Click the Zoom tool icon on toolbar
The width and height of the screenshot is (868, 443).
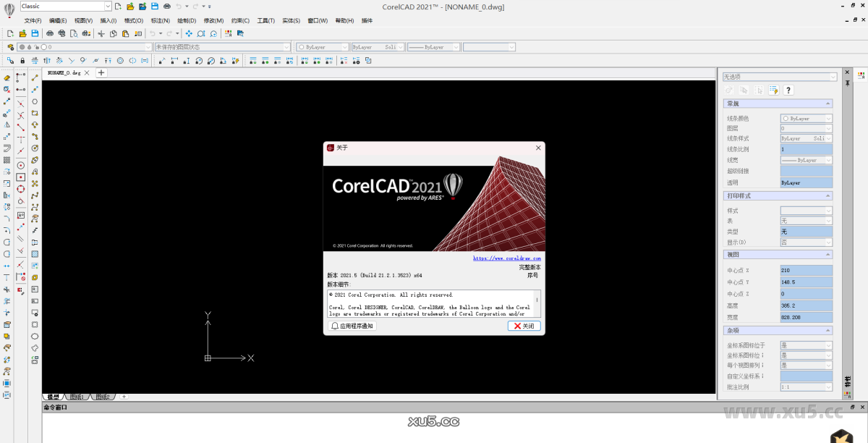click(x=202, y=33)
